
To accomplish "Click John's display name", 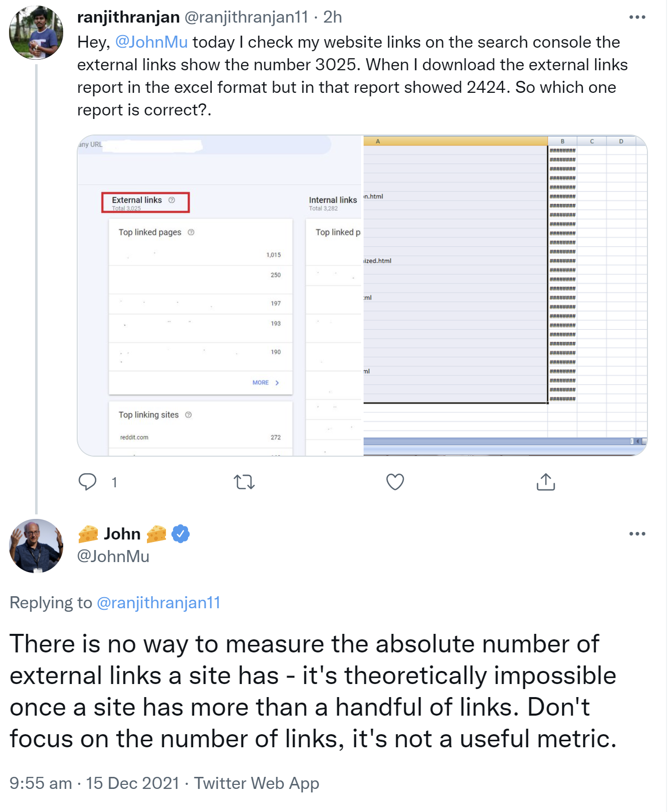I will coord(122,534).
